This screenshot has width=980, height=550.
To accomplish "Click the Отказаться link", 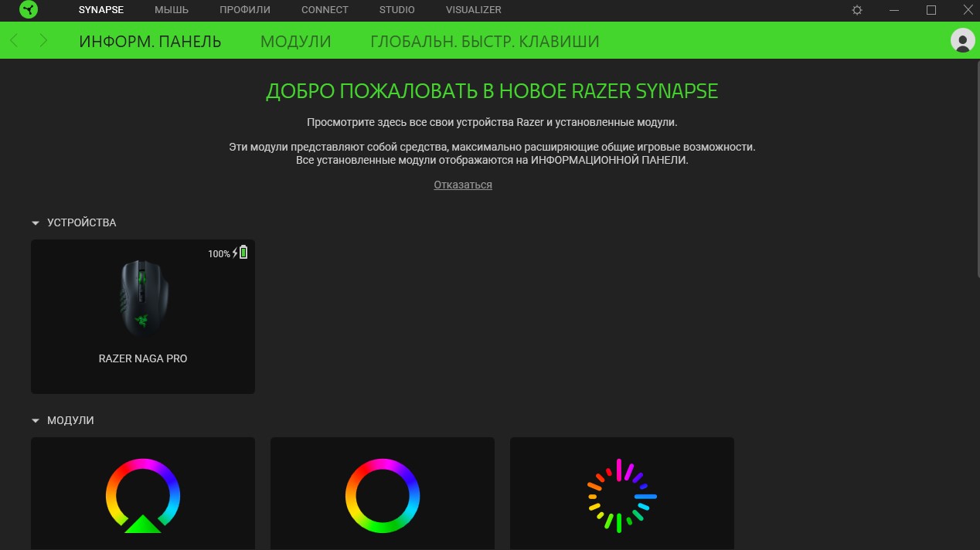I will click(x=463, y=185).
